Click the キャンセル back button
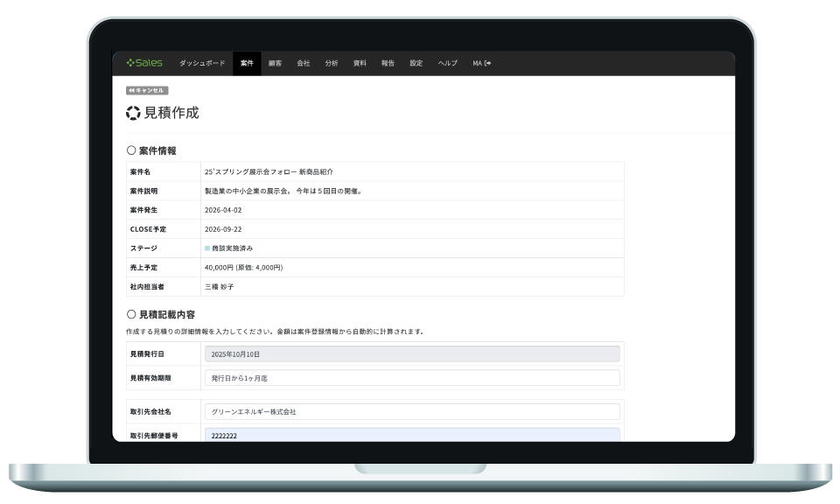840x504 pixels. (146, 90)
